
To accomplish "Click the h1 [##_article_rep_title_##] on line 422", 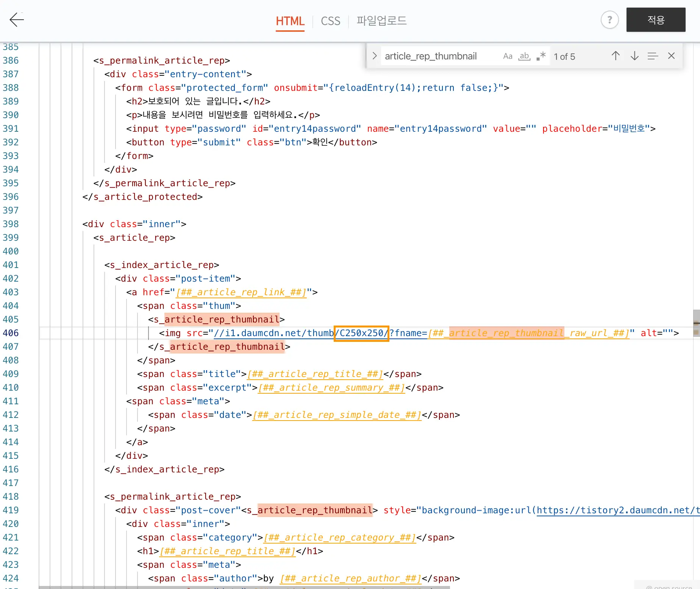I will pos(228,551).
